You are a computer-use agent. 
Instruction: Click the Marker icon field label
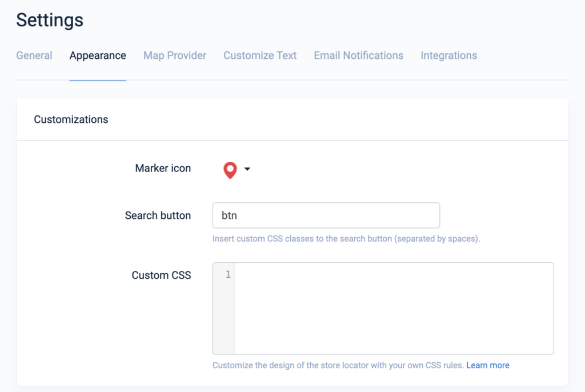(x=163, y=169)
